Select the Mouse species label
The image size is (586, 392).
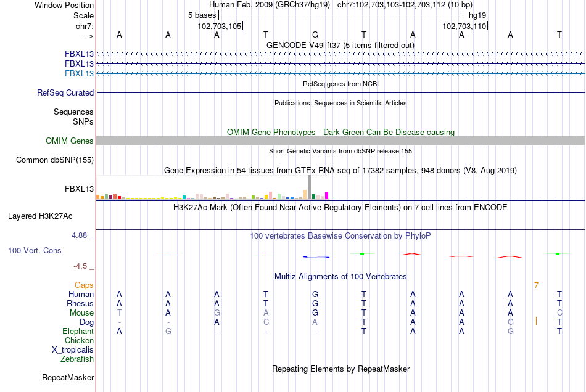81,313
